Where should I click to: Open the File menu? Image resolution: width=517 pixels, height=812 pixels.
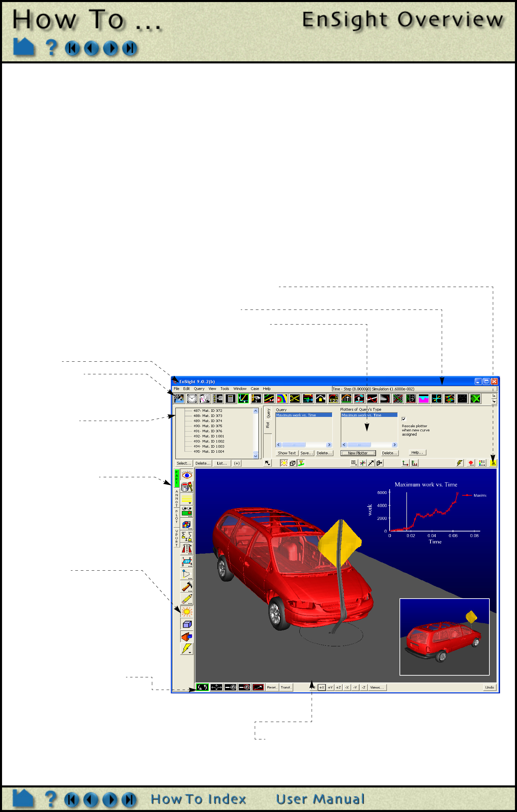pyautogui.click(x=176, y=389)
